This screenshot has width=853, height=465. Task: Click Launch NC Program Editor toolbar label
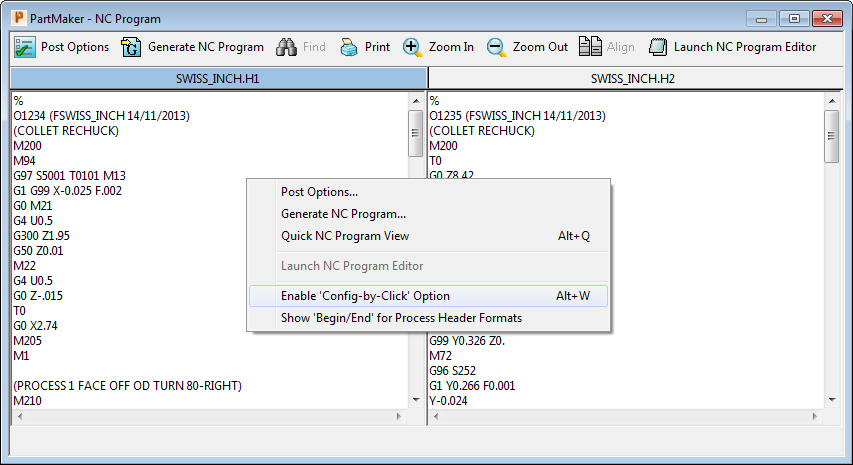(745, 47)
